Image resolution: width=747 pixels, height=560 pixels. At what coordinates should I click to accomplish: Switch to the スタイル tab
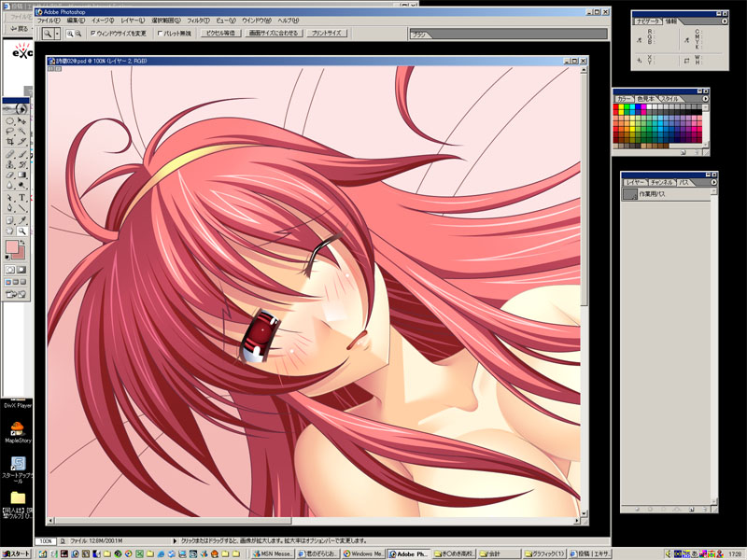point(669,99)
